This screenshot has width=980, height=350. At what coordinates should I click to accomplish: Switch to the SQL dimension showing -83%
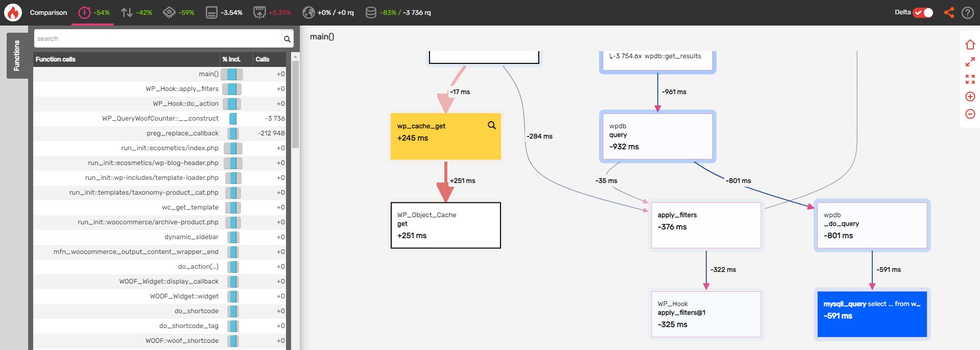398,13
